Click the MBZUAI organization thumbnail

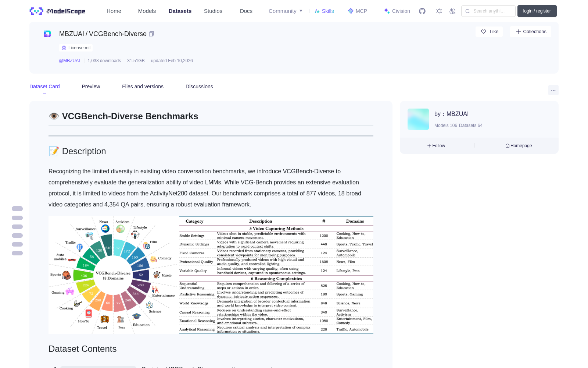pyautogui.click(x=418, y=119)
